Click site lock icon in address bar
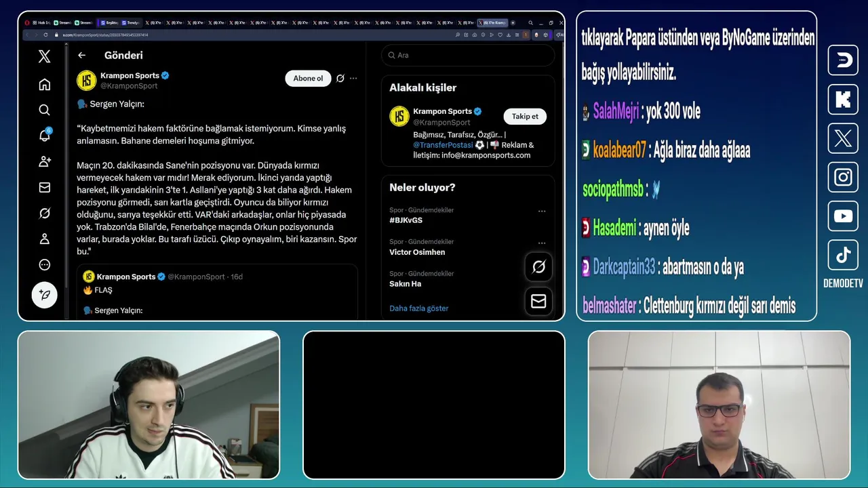Image resolution: width=868 pixels, height=488 pixels. coord(57,35)
